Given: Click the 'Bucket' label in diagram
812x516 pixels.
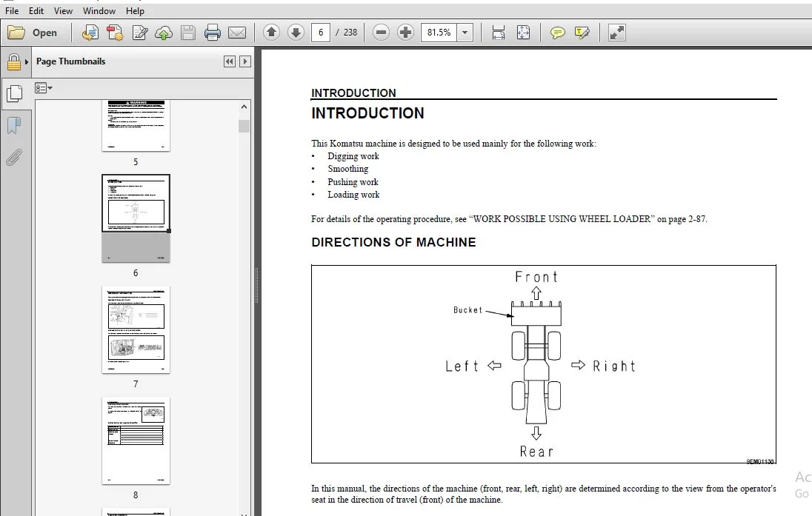Looking at the screenshot, I should (467, 310).
